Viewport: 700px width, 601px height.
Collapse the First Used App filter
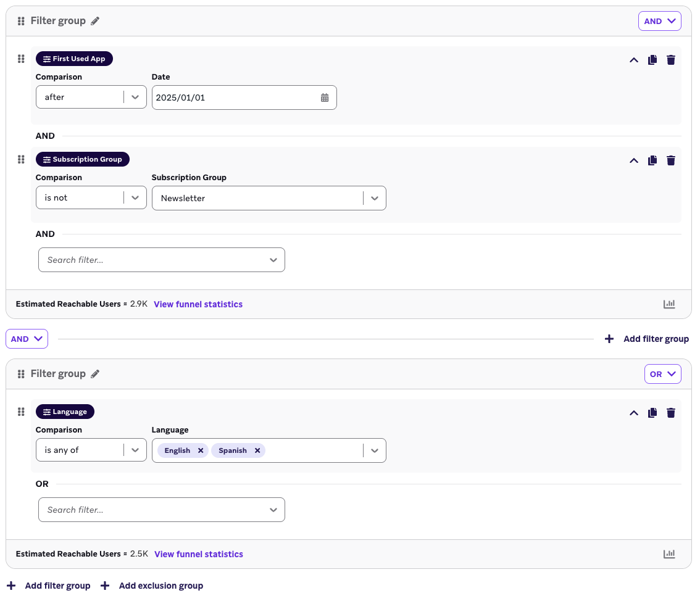[633, 60]
